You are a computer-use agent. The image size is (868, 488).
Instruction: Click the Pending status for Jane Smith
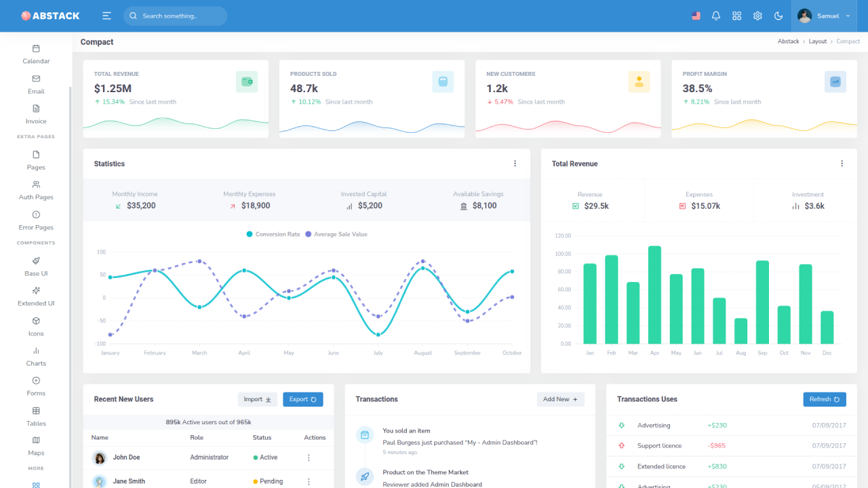[x=268, y=481]
